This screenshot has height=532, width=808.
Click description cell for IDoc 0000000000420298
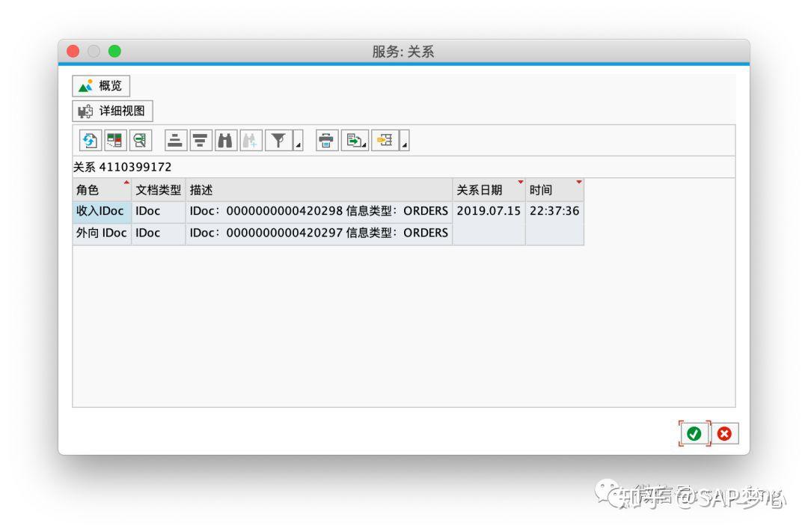pos(319,211)
